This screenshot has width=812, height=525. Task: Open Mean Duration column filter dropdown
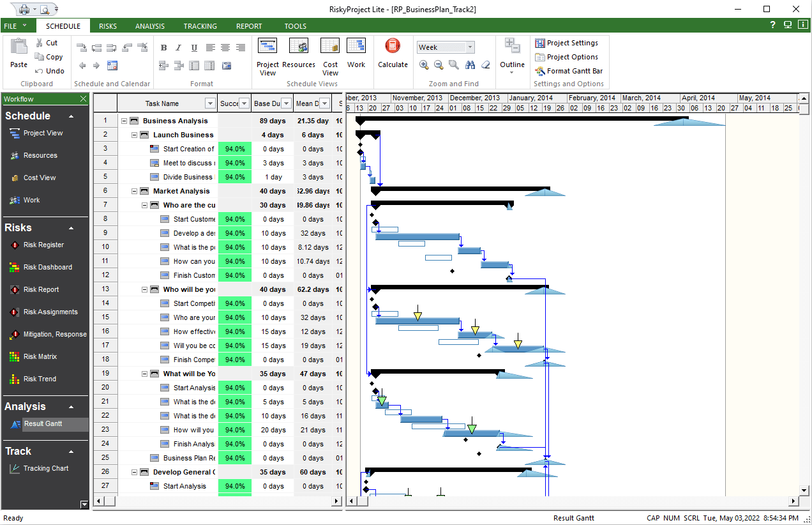(325, 103)
